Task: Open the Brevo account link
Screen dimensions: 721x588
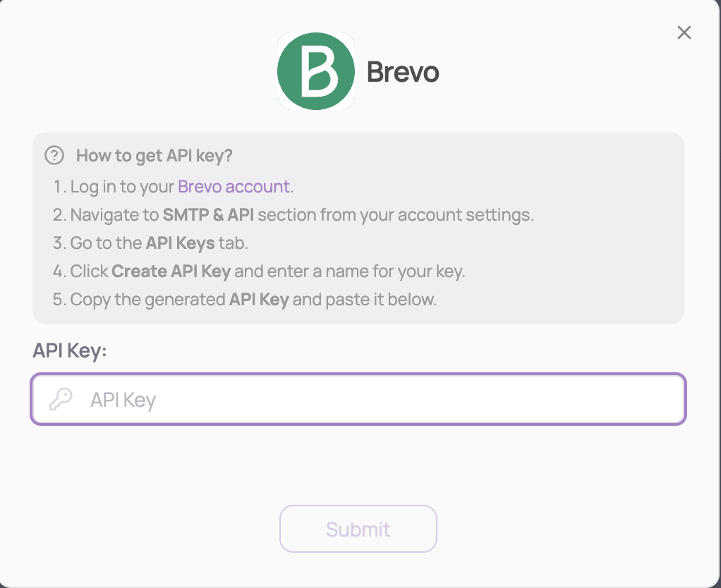Action: 234,187
